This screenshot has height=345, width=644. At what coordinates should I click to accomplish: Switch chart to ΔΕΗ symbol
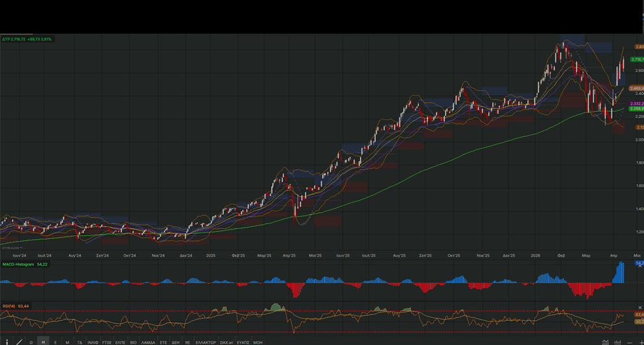point(175,342)
